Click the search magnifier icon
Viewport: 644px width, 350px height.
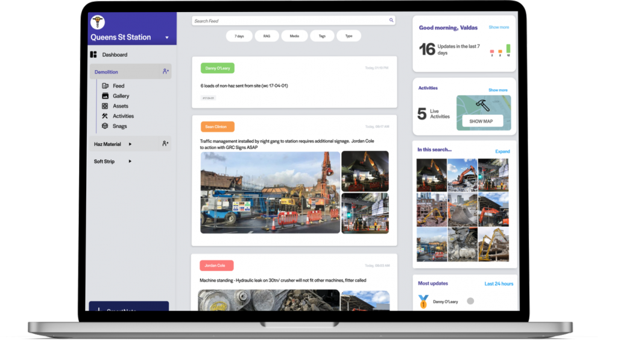coord(391,21)
